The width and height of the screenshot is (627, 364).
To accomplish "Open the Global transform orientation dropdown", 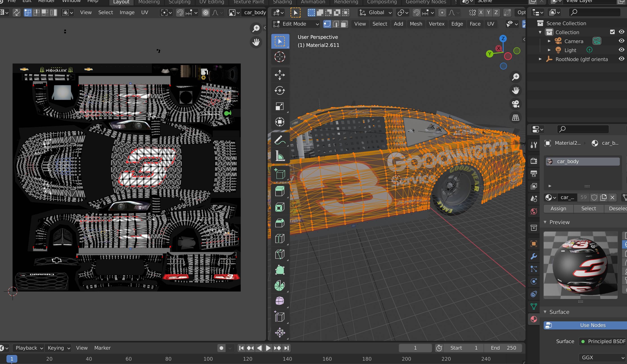I will pyautogui.click(x=375, y=12).
